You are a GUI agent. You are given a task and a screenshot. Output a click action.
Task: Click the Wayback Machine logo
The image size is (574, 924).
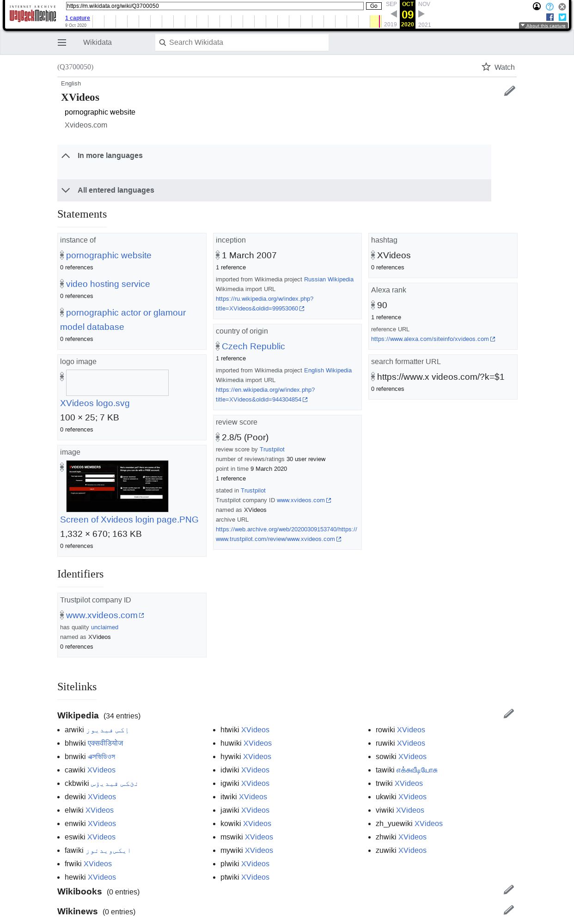[33, 14]
